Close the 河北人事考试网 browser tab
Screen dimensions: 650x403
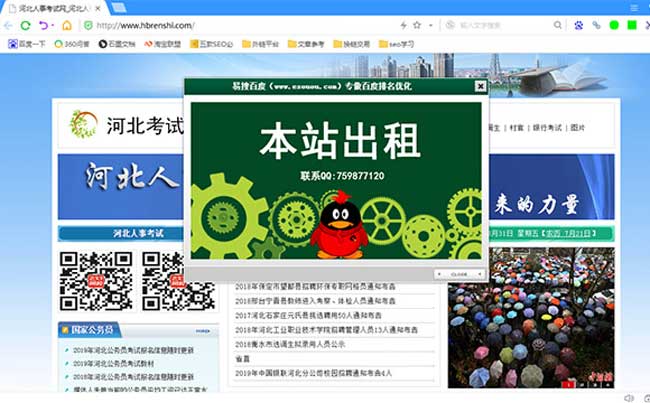[x=98, y=8]
